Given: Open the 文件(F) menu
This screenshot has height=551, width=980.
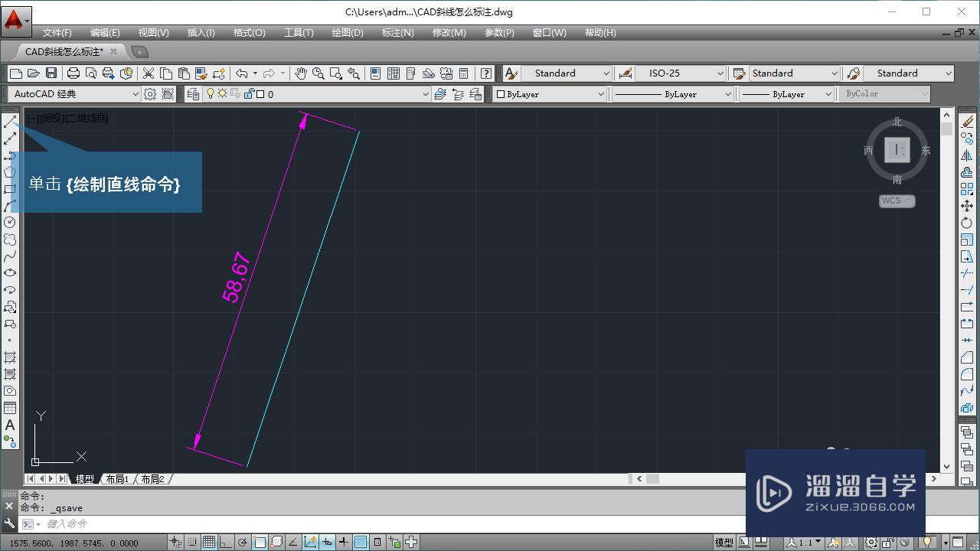Looking at the screenshot, I should point(57,33).
